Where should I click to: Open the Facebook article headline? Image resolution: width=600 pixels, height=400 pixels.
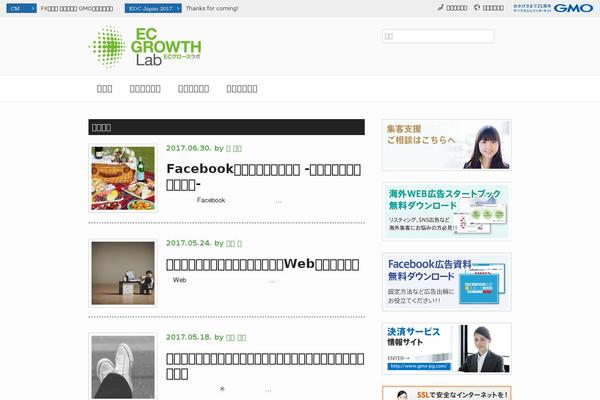point(264,176)
